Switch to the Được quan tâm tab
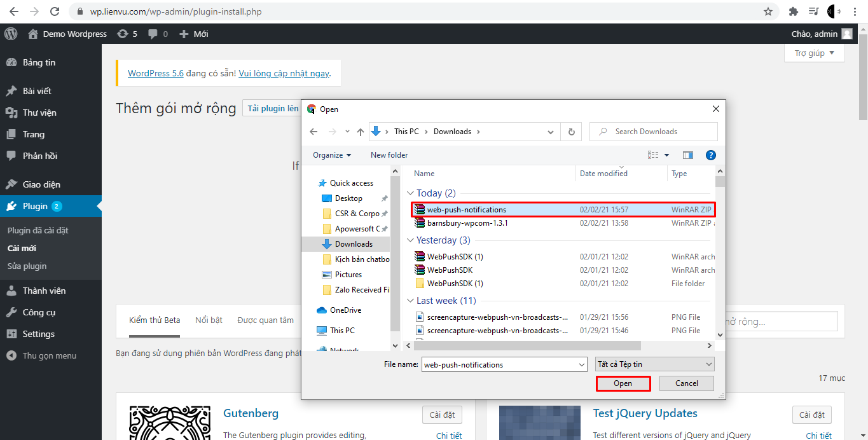868x440 pixels. point(266,320)
